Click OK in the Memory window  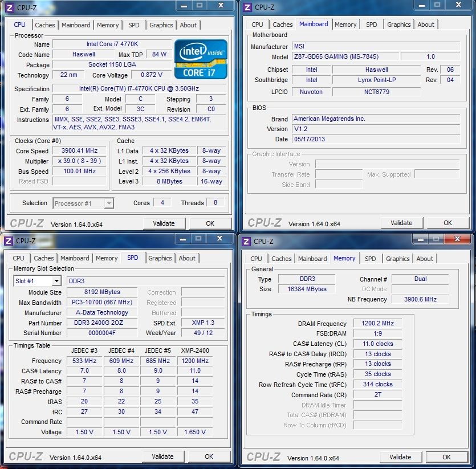coord(446,457)
